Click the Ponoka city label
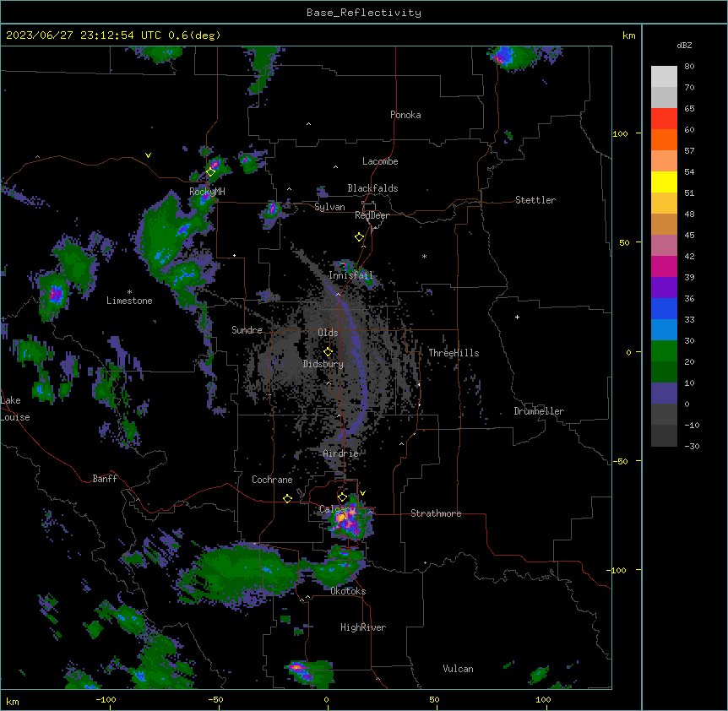Image resolution: width=728 pixels, height=711 pixels. pyautogui.click(x=405, y=115)
